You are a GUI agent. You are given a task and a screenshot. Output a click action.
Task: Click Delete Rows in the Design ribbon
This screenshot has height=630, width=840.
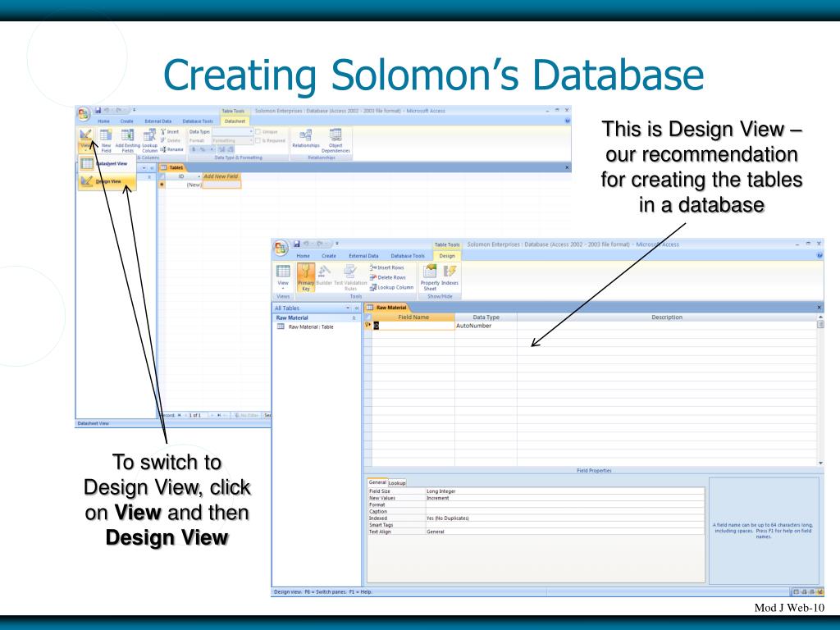click(388, 277)
